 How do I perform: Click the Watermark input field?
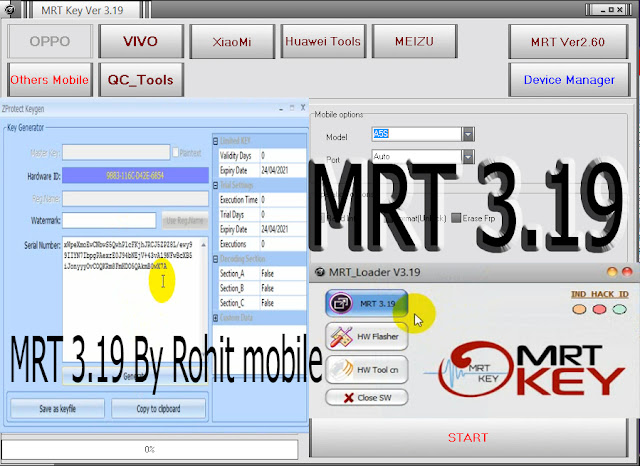(x=109, y=220)
